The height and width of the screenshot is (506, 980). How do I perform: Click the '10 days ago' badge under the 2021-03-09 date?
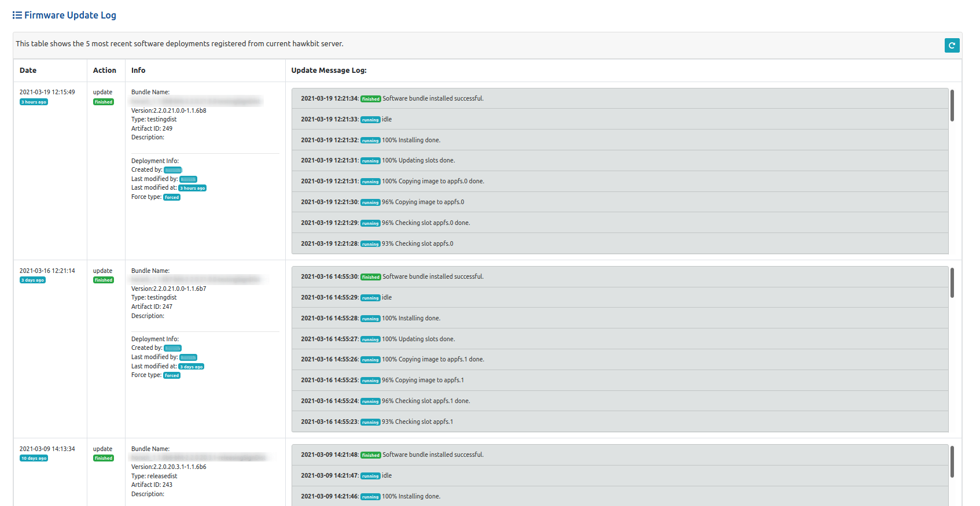pos(34,458)
